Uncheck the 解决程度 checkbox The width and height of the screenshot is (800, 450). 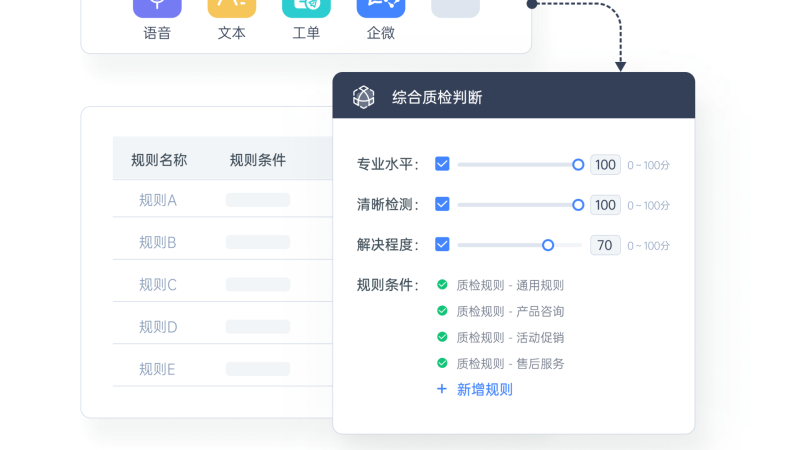pos(442,244)
